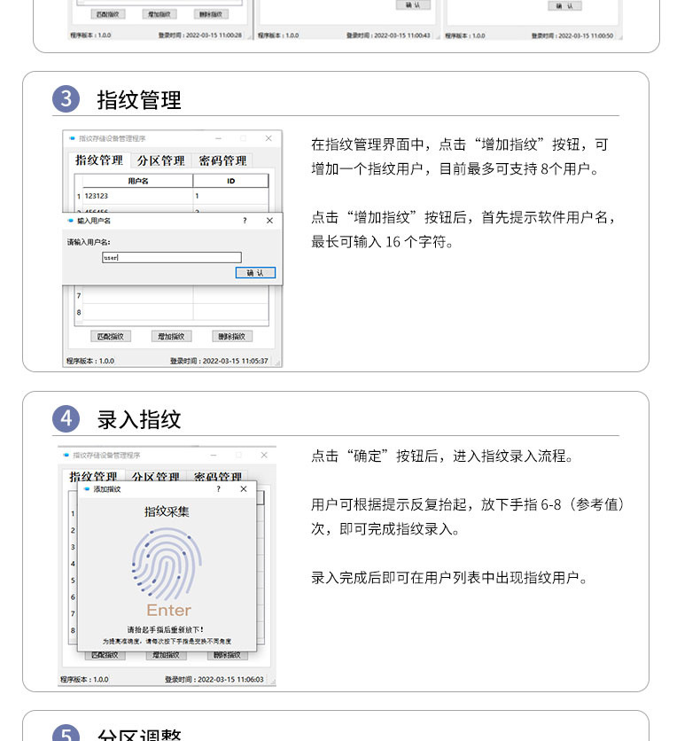The image size is (700, 741).
Task: Select the 123123 username cell
Action: [x=138, y=196]
